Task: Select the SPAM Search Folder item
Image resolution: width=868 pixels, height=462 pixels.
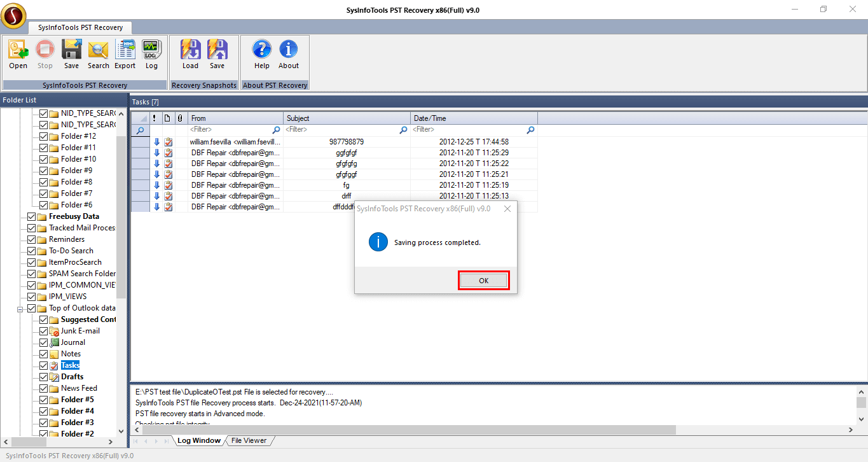Action: (82, 274)
